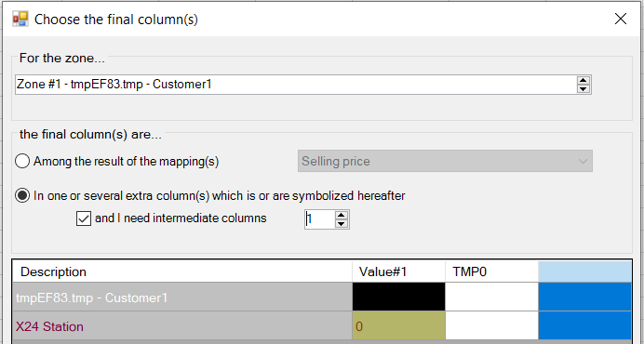Click the dialog's app icon in title bar
Image resolution: width=644 pixels, height=344 pixels.
tap(20, 20)
